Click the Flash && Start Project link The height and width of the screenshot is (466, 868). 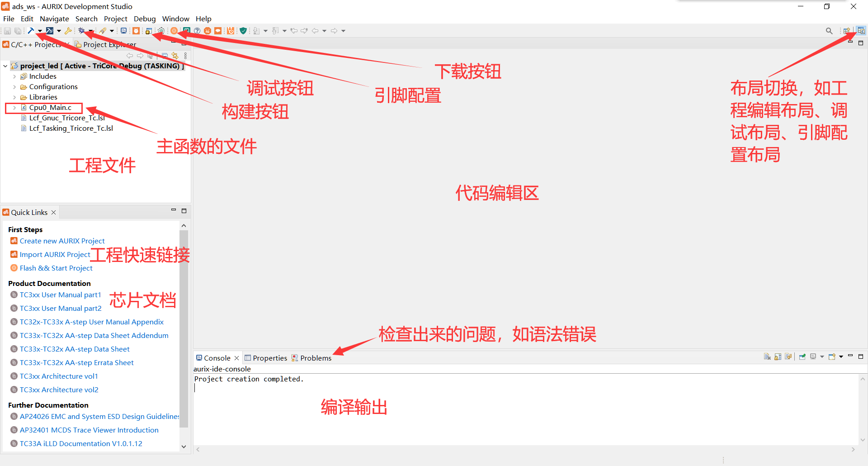(56, 268)
